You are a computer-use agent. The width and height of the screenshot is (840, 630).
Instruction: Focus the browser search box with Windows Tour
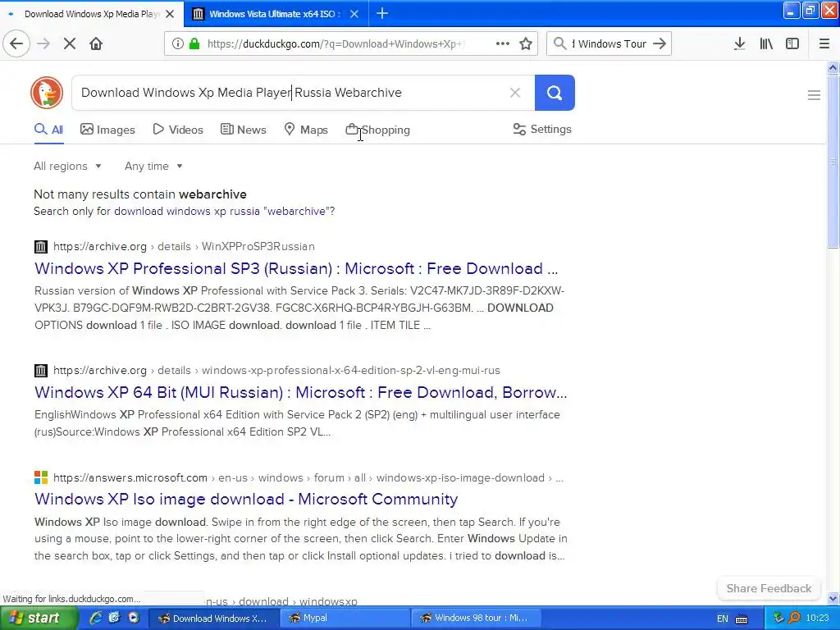click(609, 44)
